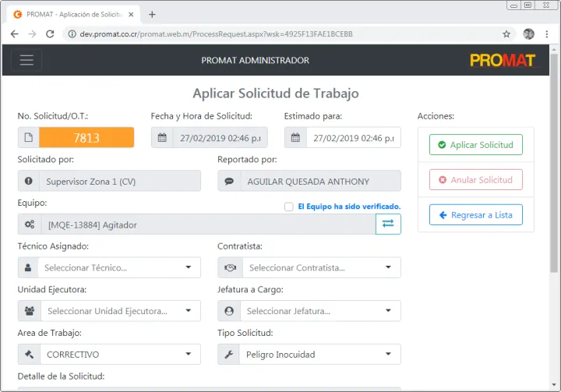Viewport: 561px width, 392px height.
Task: Open the hamburger navigation menu
Action: (26, 60)
